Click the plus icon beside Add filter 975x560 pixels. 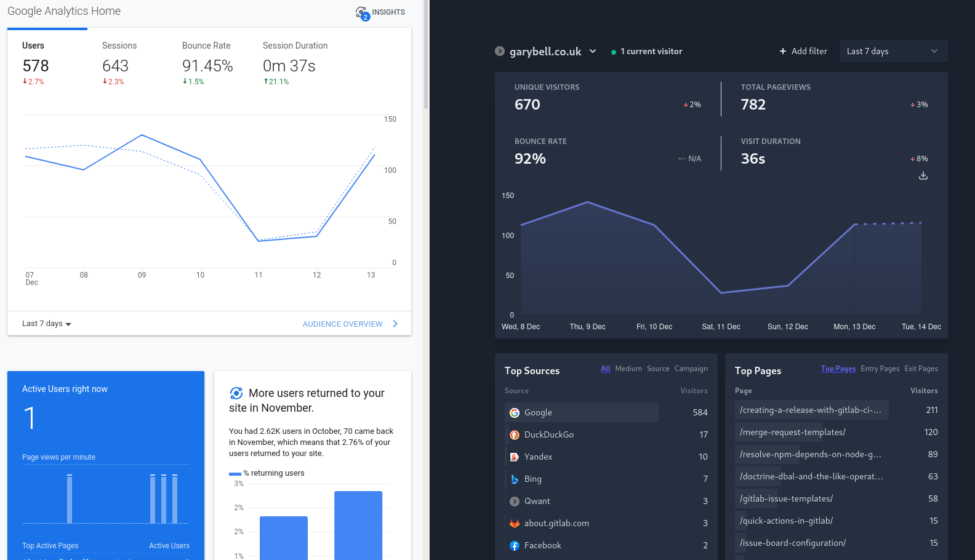click(783, 51)
